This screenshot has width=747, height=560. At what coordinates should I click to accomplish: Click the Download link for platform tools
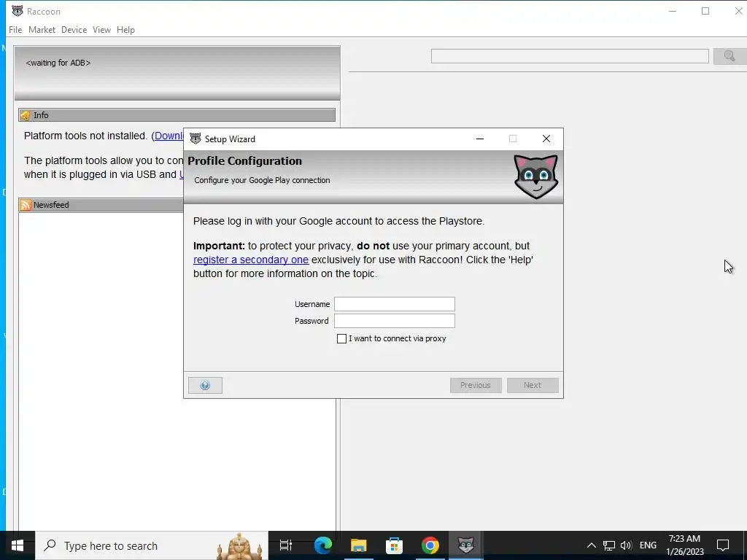point(169,136)
